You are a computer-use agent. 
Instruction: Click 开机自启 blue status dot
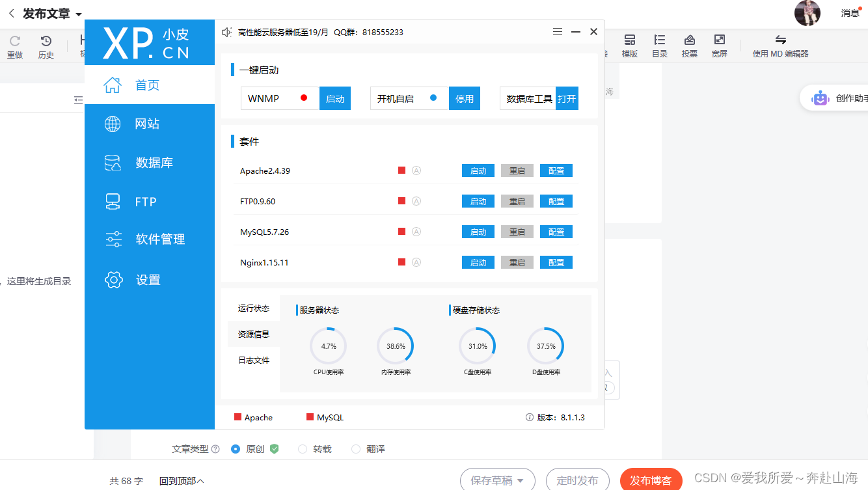433,98
